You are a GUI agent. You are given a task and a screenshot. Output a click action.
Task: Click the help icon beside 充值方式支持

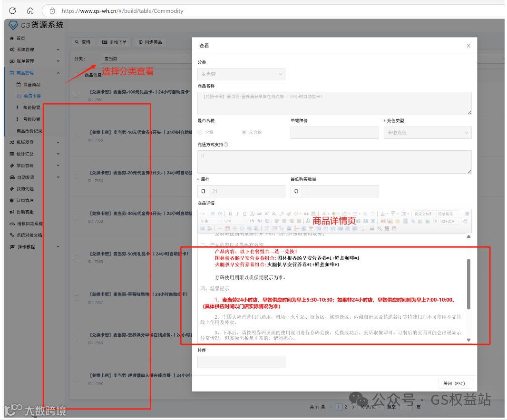click(226, 145)
